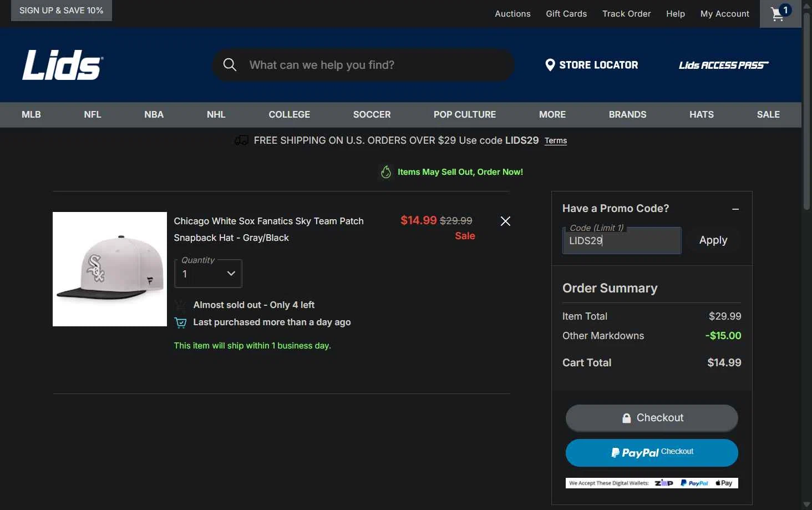Click the sale price $14.99 on item
The width and height of the screenshot is (812, 510).
pyautogui.click(x=419, y=220)
